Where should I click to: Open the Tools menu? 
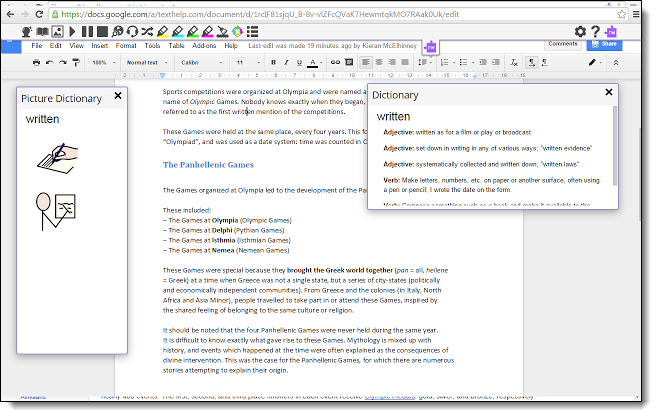coord(153,46)
